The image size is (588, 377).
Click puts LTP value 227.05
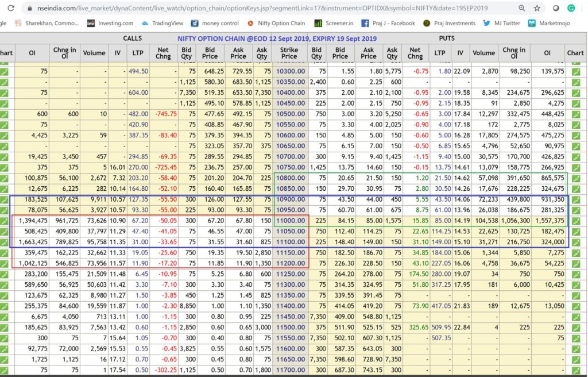pos(441,264)
